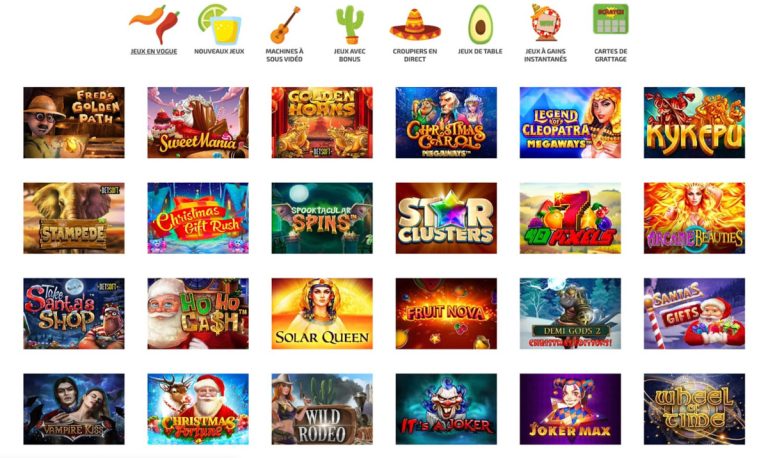
Task: Open the prize wheel Jeux à Gains Instantanés icon
Action: coord(545,23)
